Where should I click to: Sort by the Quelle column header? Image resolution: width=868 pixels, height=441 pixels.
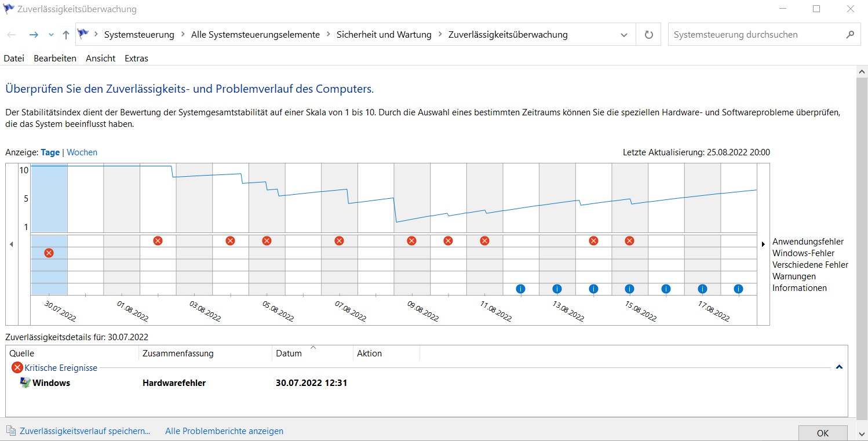[x=72, y=353]
